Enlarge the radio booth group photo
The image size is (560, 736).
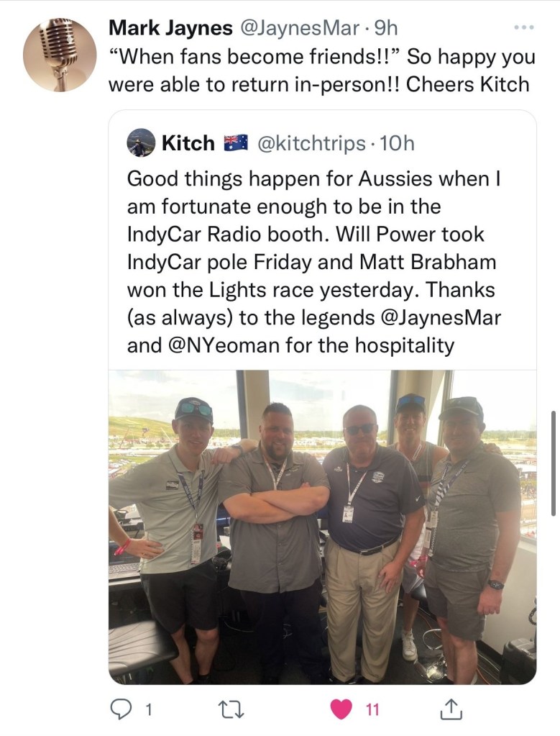322,527
